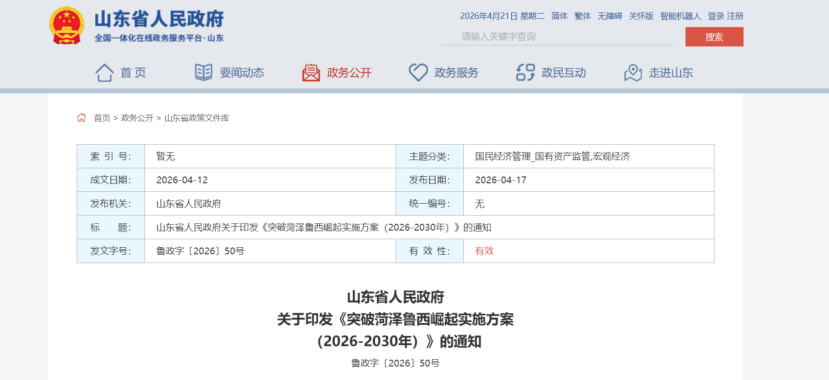Click the 注册 register link
Viewport: 829px width, 380px height.
(735, 16)
